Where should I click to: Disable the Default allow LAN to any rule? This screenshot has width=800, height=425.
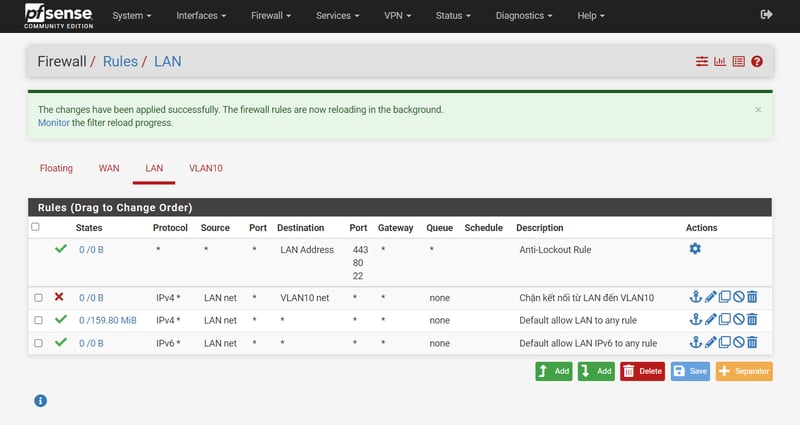pos(738,320)
